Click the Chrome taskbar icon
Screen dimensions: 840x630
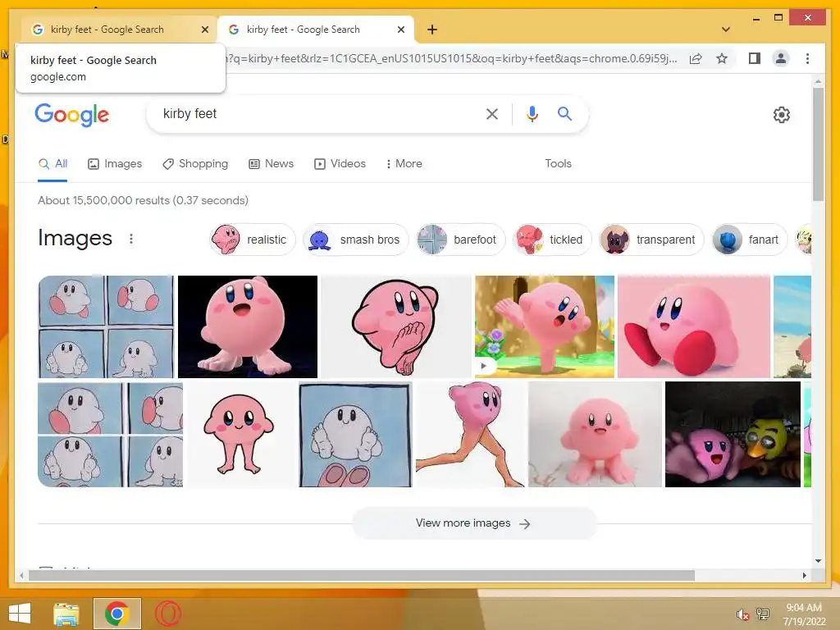point(116,614)
